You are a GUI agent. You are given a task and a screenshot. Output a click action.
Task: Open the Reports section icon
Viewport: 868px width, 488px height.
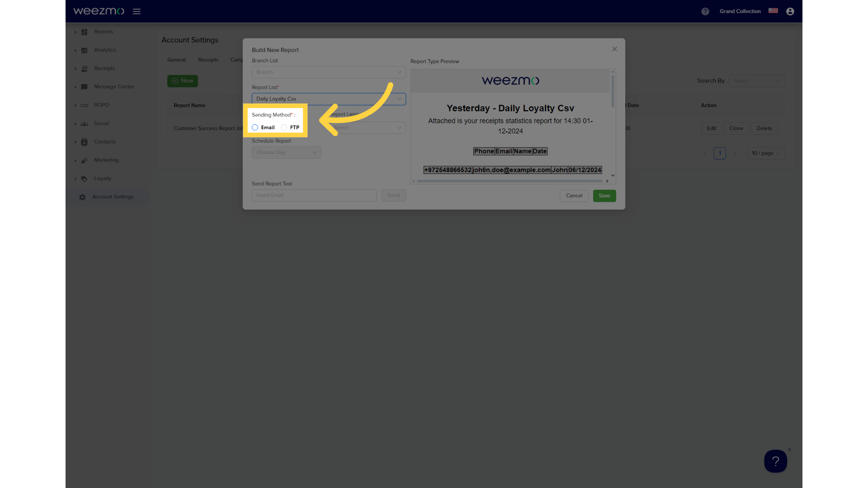coord(85,32)
